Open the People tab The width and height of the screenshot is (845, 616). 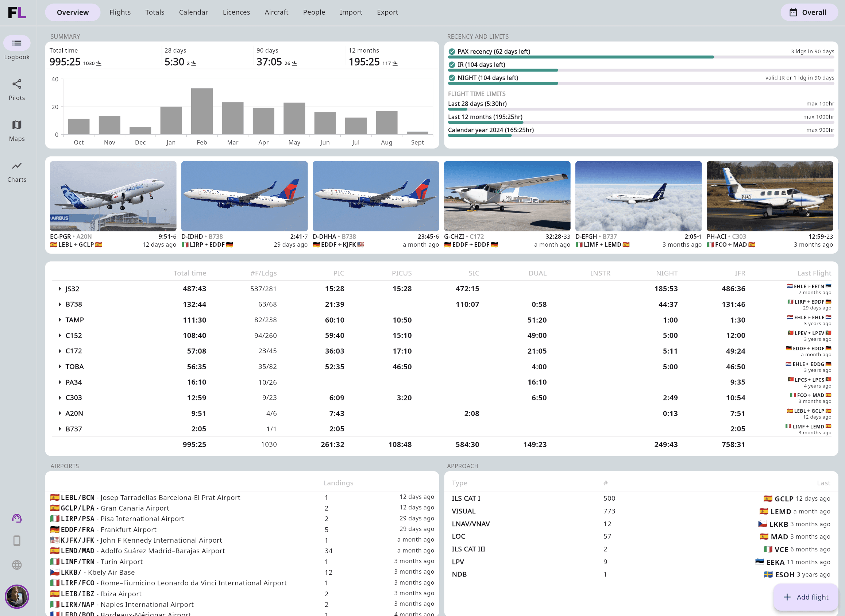click(314, 12)
